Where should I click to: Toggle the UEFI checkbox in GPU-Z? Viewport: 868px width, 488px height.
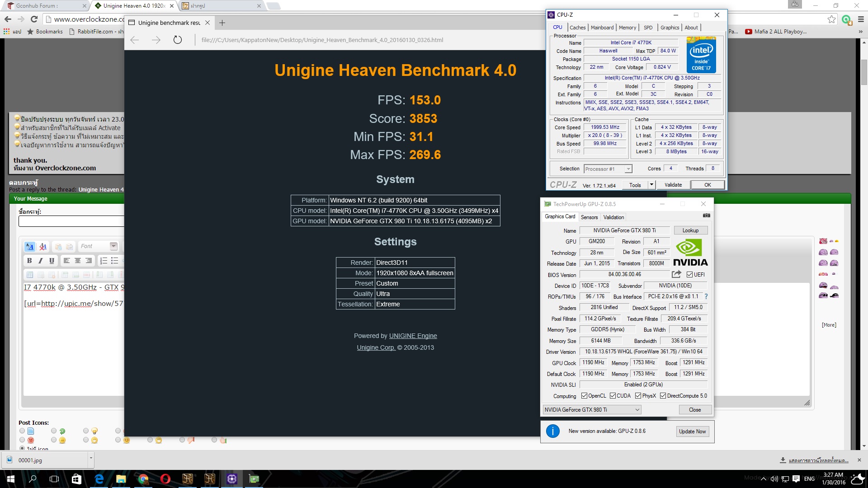point(689,275)
